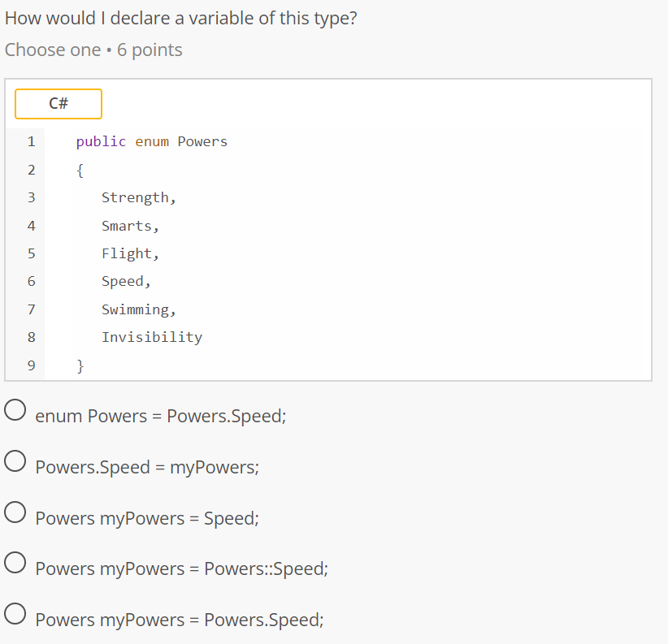Click the 'enum' keyword on line 1
Screen dimensions: 668x644
coord(152,141)
